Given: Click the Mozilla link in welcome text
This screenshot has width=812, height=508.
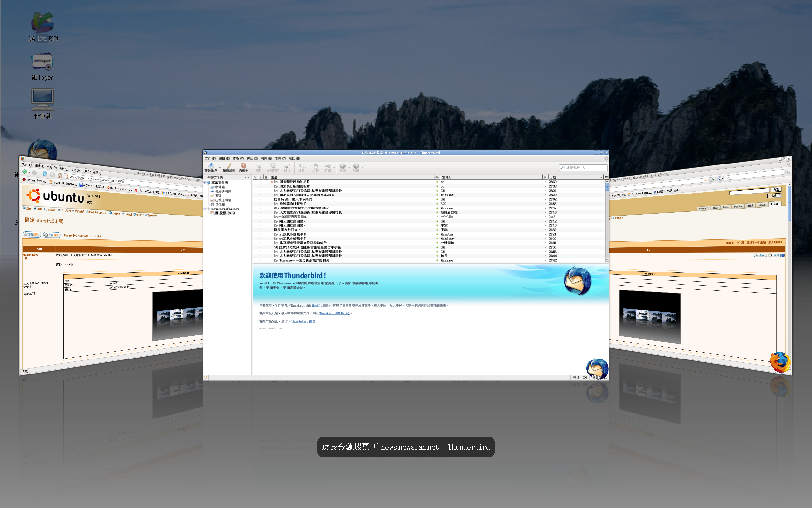Looking at the screenshot, I should 317,305.
